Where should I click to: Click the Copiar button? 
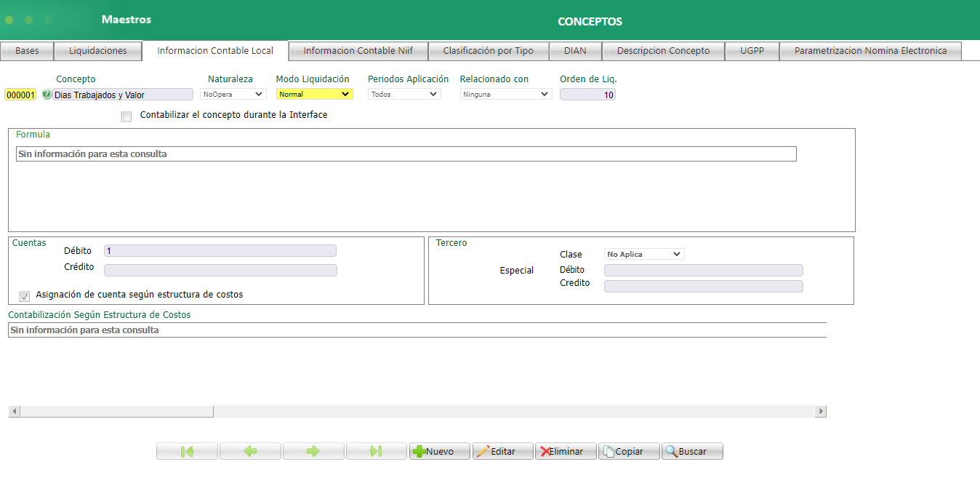(630, 451)
